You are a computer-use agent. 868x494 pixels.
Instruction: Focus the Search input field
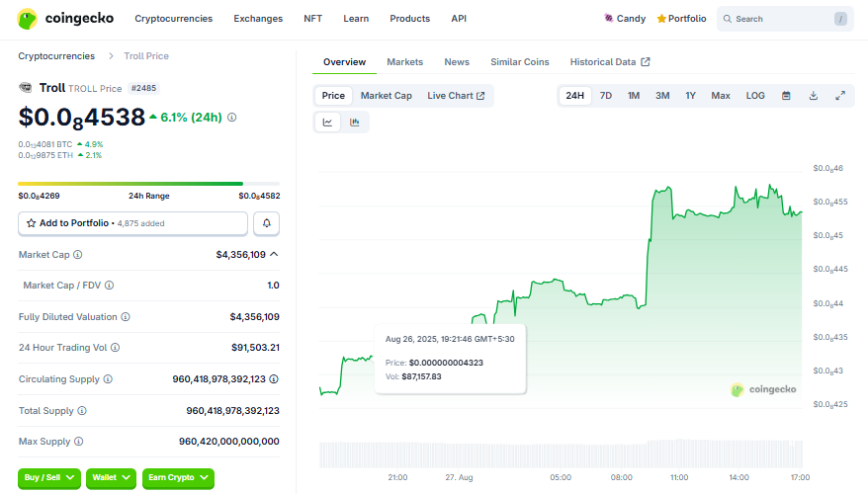tap(785, 19)
